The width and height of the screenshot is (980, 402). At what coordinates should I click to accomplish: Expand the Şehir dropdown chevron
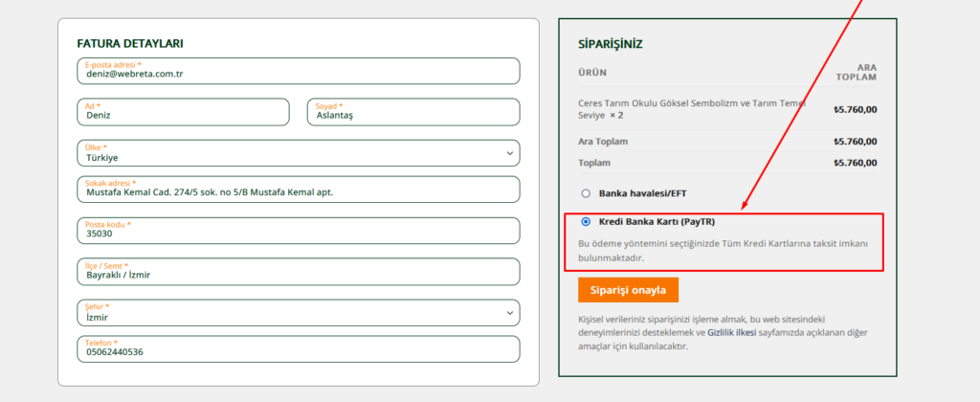click(509, 312)
